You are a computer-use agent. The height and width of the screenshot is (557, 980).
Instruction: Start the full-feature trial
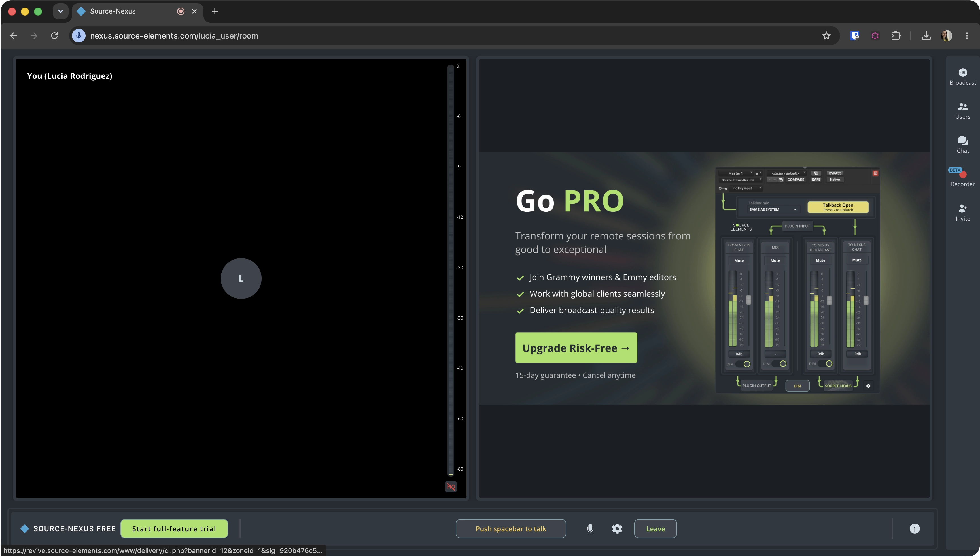(x=174, y=528)
